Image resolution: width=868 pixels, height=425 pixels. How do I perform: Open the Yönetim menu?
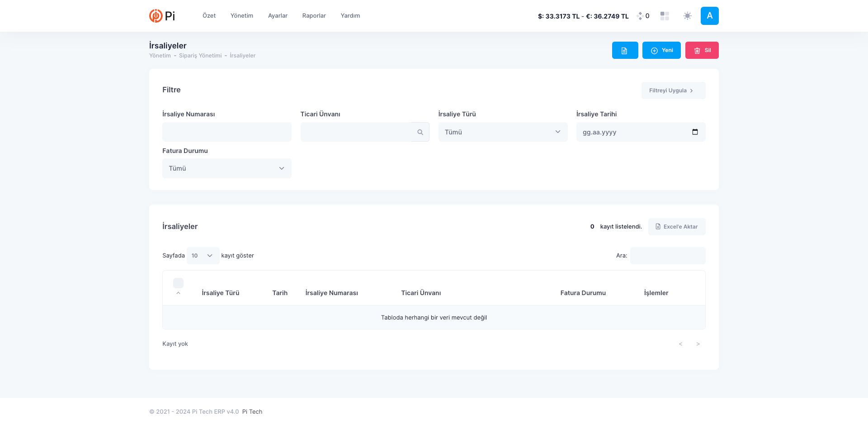coord(241,16)
